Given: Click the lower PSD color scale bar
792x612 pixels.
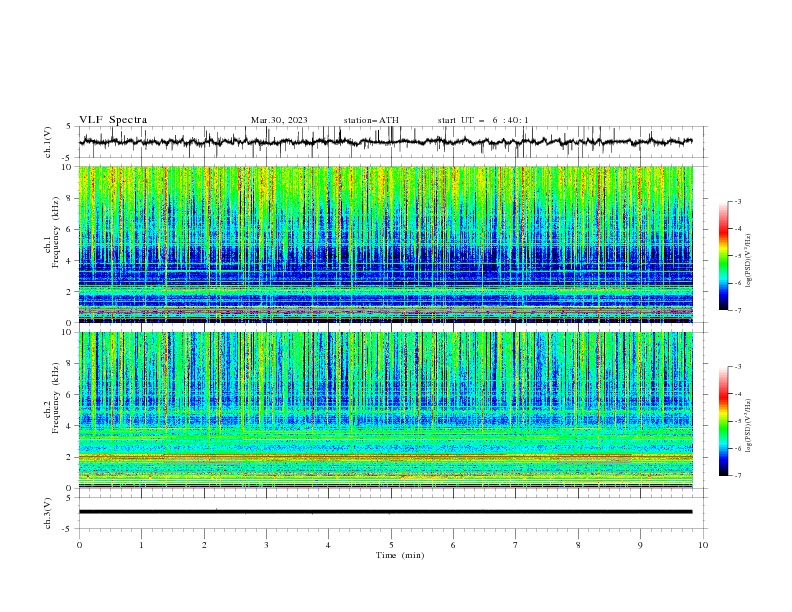Looking at the screenshot, I should tap(724, 421).
